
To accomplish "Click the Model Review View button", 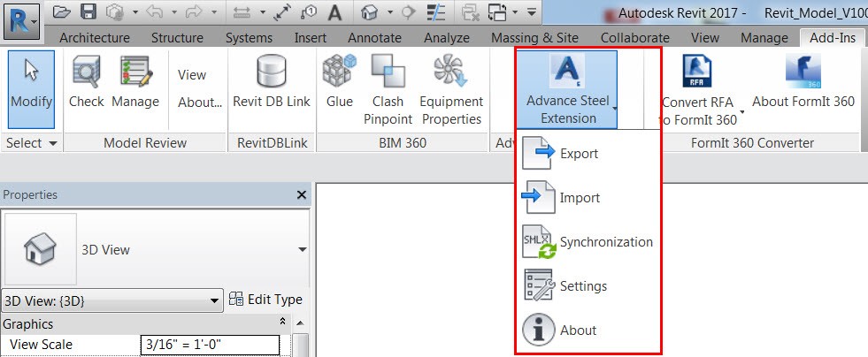I will pos(191,74).
